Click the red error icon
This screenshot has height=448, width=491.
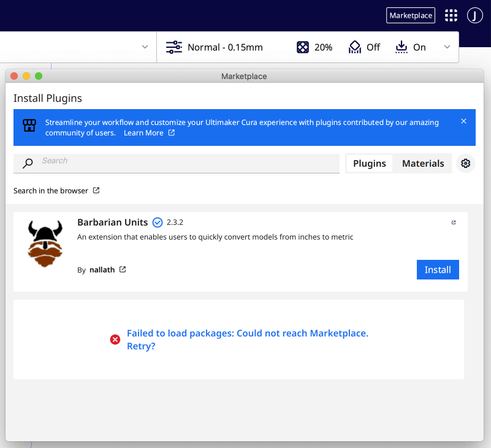pos(115,340)
